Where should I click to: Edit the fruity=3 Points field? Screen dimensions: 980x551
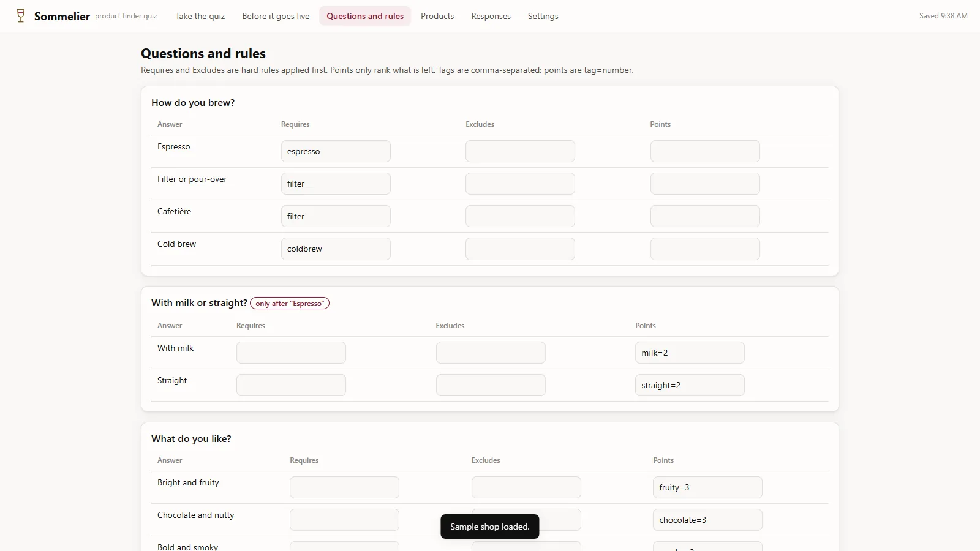pos(707,487)
